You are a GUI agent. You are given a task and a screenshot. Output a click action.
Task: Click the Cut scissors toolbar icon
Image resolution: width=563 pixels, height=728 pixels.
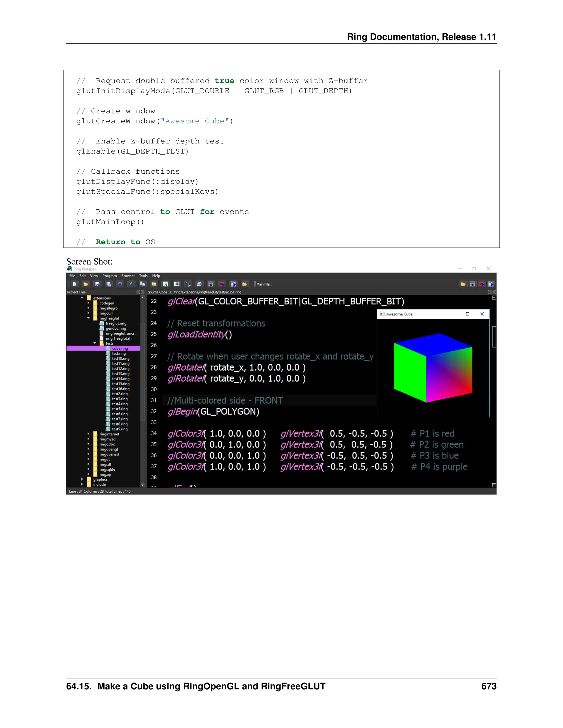tap(131, 284)
